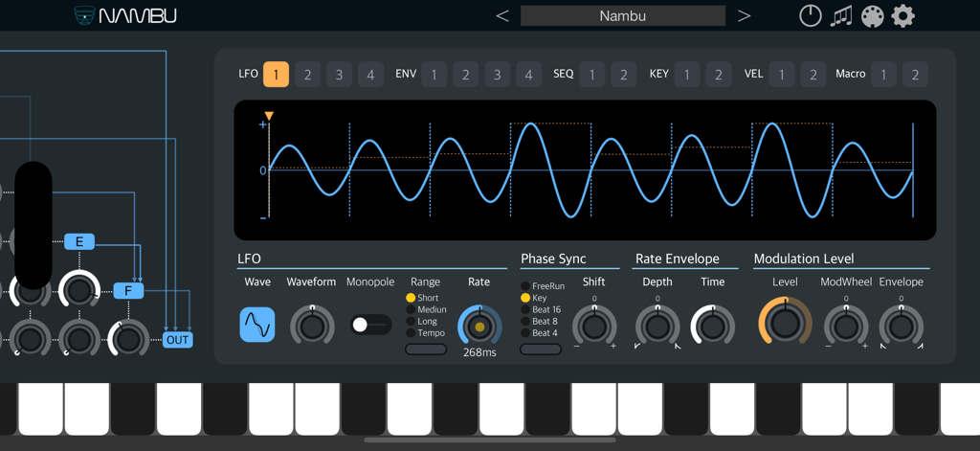Select ENV tab 4
The height and width of the screenshot is (451, 980).
click(528, 75)
